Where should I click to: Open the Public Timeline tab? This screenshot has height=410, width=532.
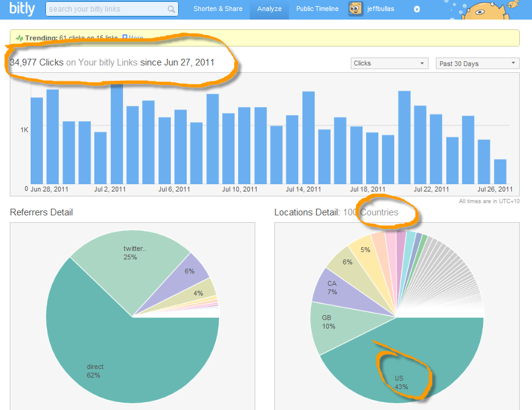coord(317,9)
